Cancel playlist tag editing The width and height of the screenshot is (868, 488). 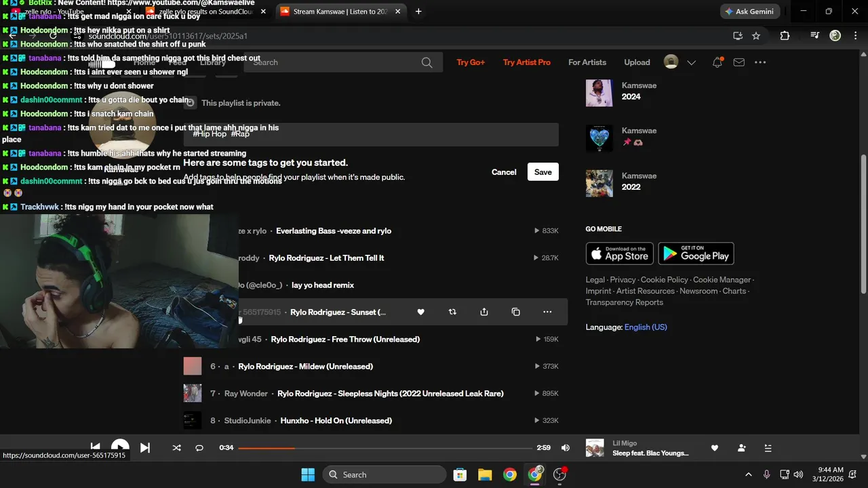504,172
